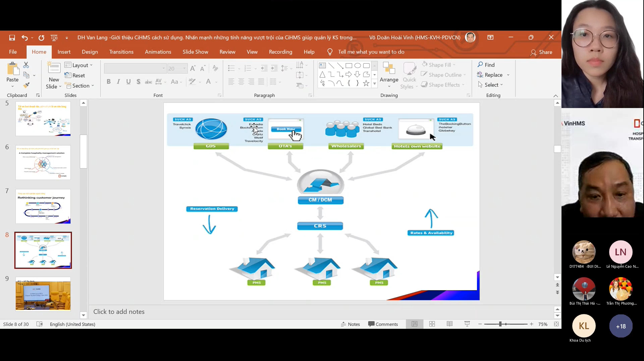Viewport: 644px width, 361px height.
Task: Open the font size dropdown
Action: pos(184,68)
